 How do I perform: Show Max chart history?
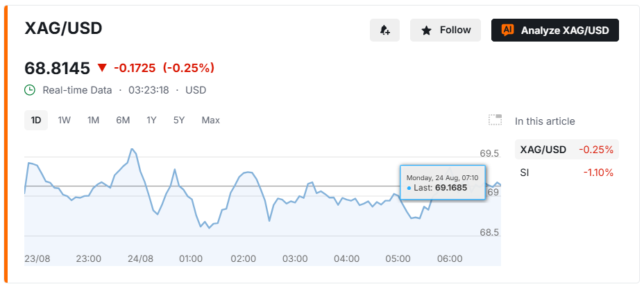(211, 120)
